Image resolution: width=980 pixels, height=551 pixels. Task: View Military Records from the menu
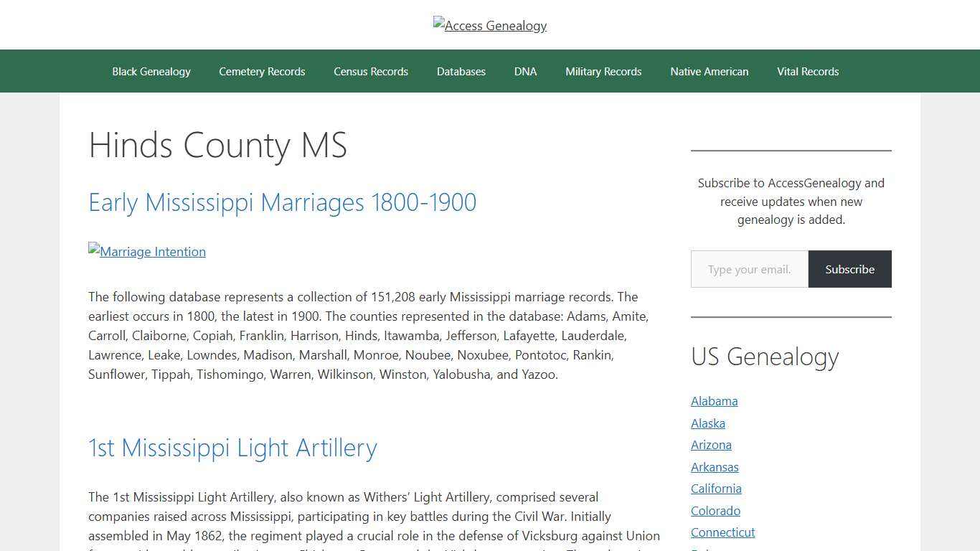click(x=603, y=71)
